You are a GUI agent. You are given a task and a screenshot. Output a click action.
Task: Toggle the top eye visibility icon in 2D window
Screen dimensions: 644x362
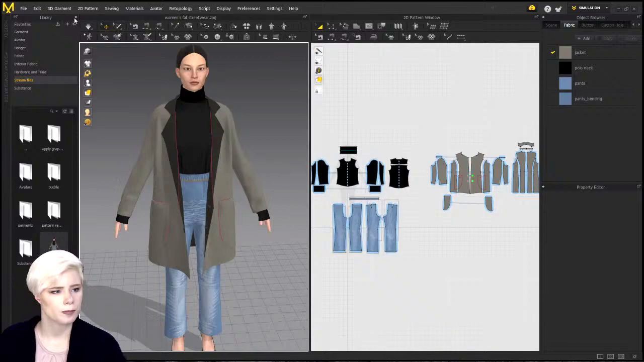(x=318, y=52)
